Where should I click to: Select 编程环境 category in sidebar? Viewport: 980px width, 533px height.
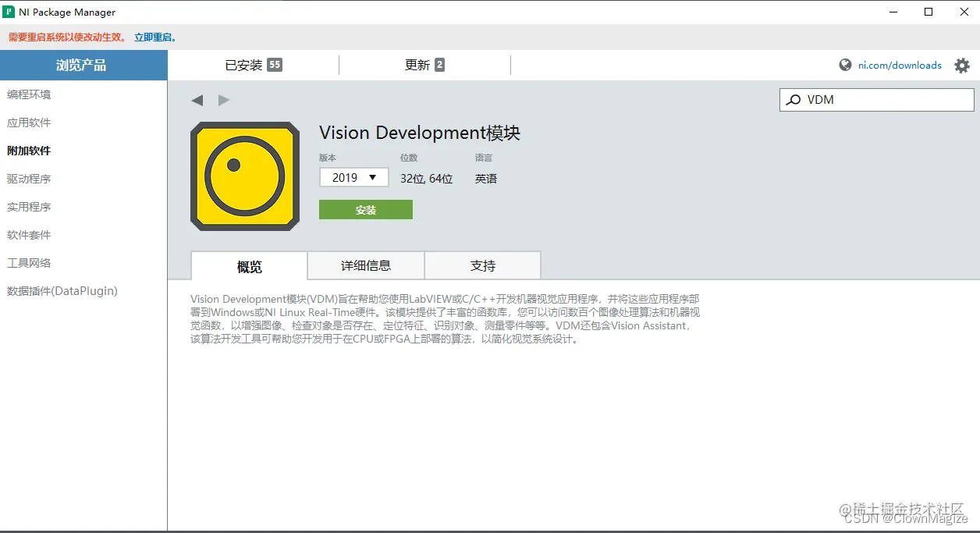(29, 94)
